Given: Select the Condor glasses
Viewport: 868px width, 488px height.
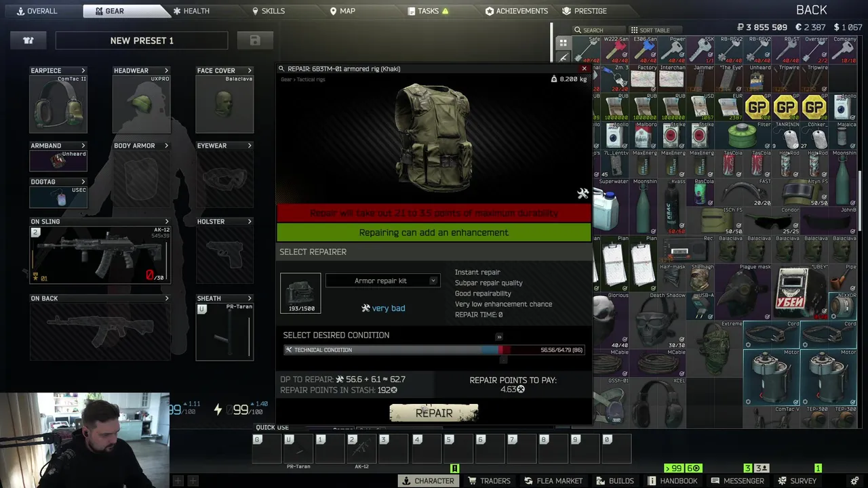Looking at the screenshot, I should [x=772, y=220].
